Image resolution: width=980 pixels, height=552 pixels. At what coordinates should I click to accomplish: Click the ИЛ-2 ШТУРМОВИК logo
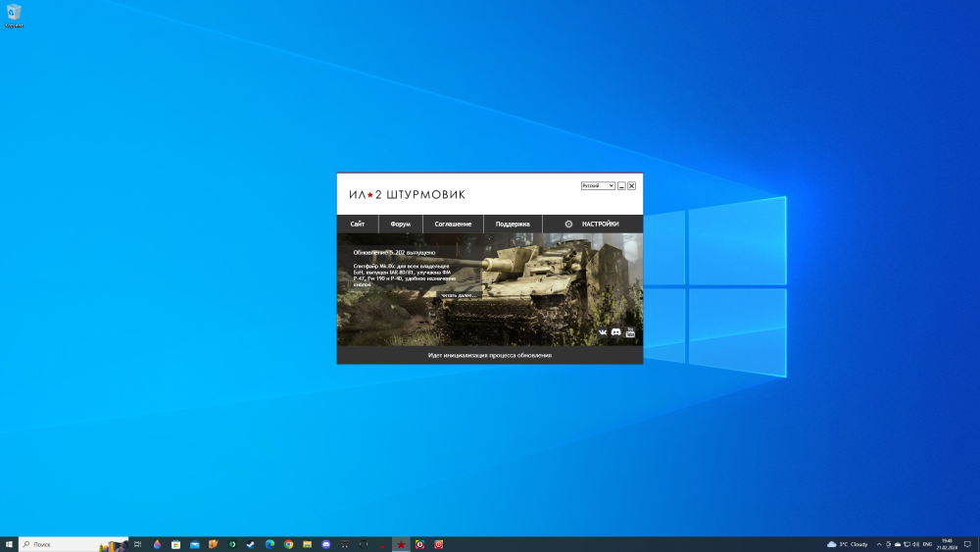pos(407,194)
